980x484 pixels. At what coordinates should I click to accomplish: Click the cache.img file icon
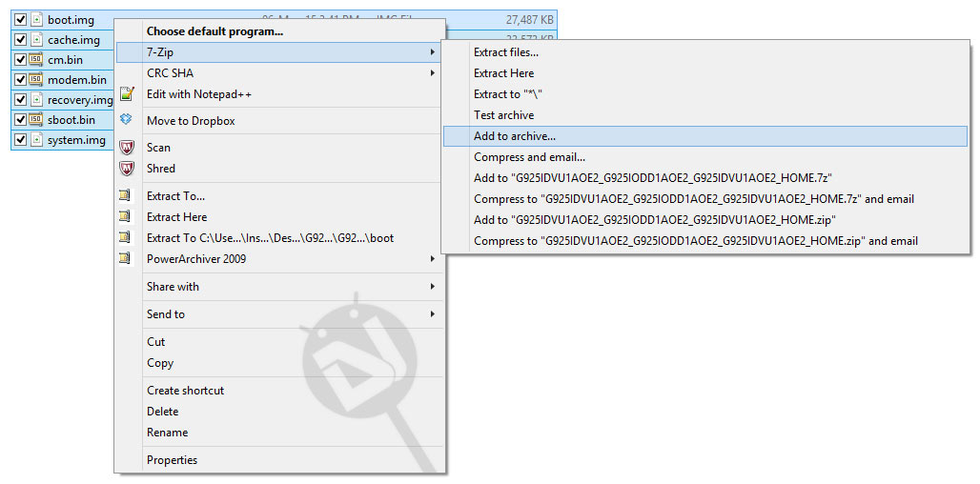pyautogui.click(x=37, y=40)
